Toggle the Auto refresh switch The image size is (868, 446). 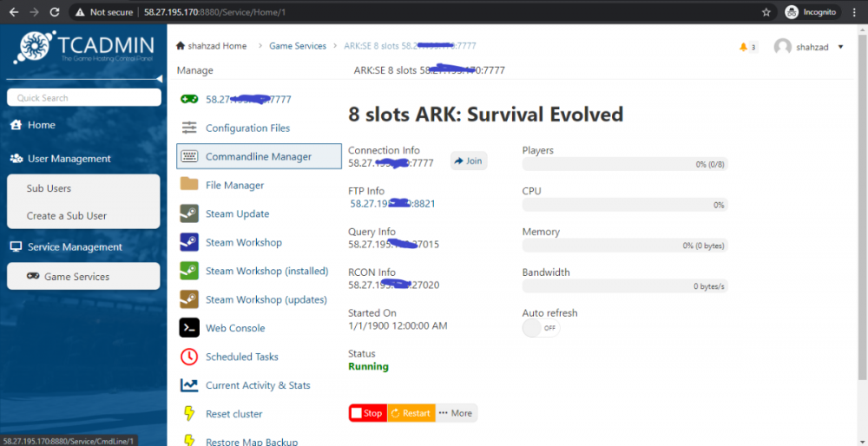[x=541, y=328]
